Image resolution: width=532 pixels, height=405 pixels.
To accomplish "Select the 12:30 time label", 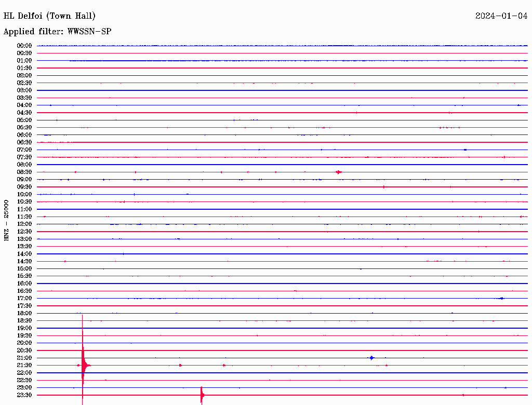I will point(24,232).
